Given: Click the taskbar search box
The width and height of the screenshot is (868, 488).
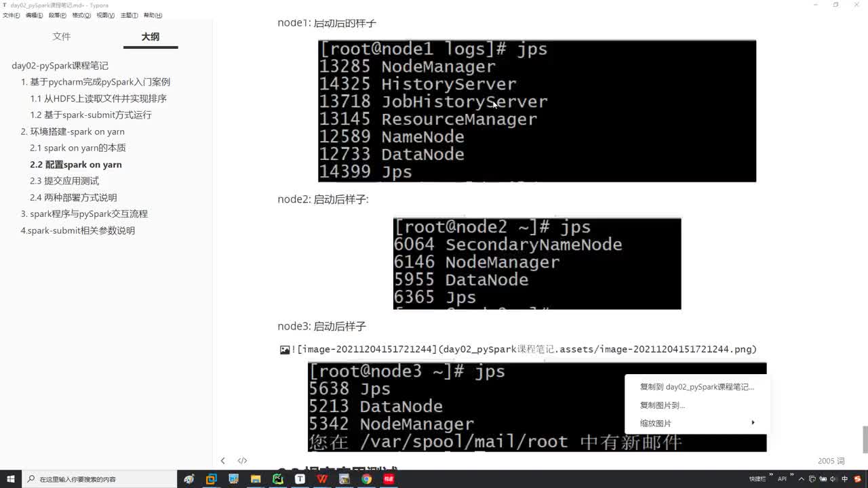Looking at the screenshot, I should (100, 479).
